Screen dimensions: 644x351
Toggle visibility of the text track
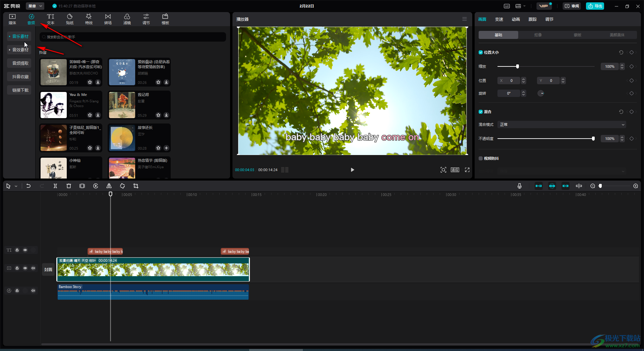tap(25, 250)
